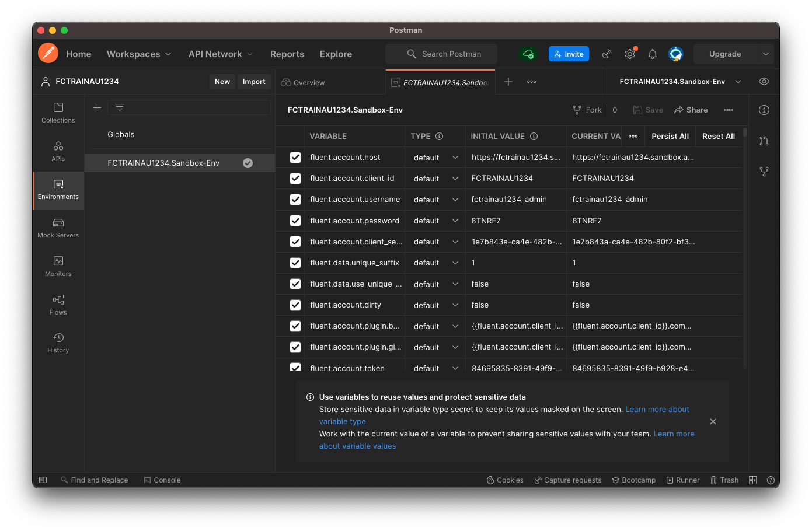Click the column options ellipsis by Current Value

coord(633,136)
